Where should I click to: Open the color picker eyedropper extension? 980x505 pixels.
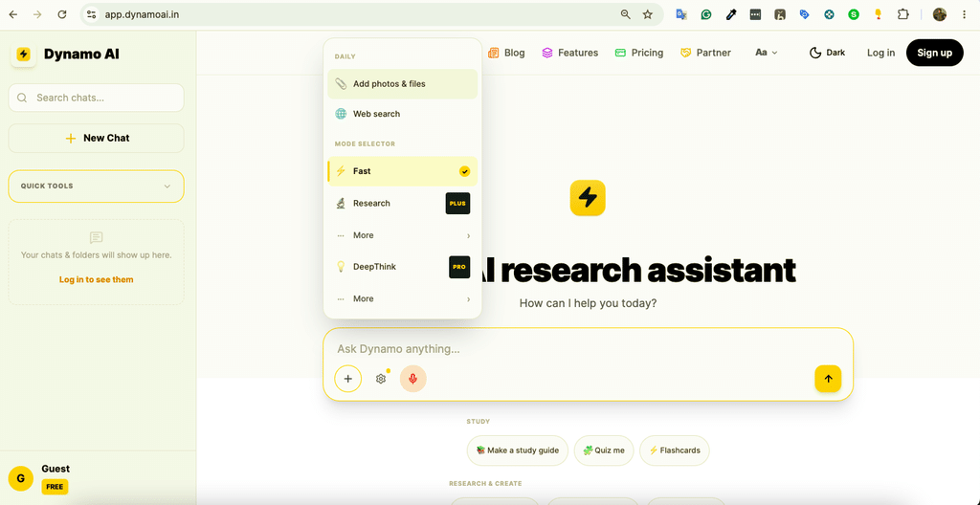pos(730,14)
